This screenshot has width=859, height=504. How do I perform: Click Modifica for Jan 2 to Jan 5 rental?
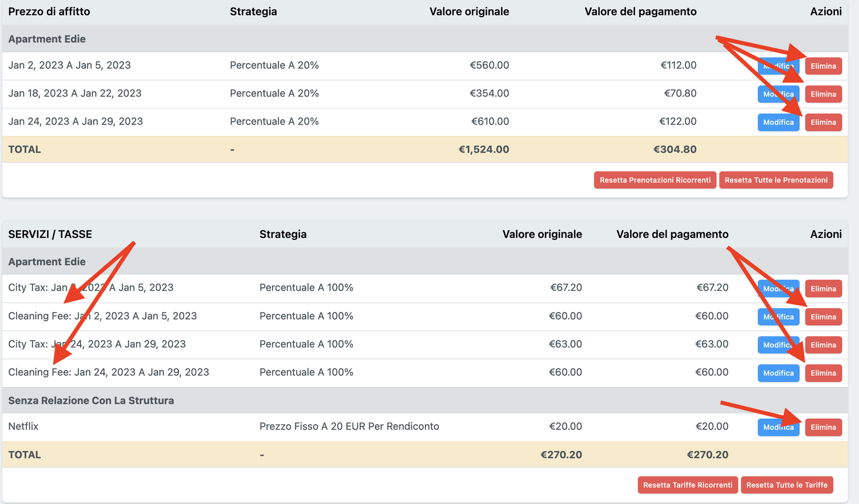(x=778, y=65)
